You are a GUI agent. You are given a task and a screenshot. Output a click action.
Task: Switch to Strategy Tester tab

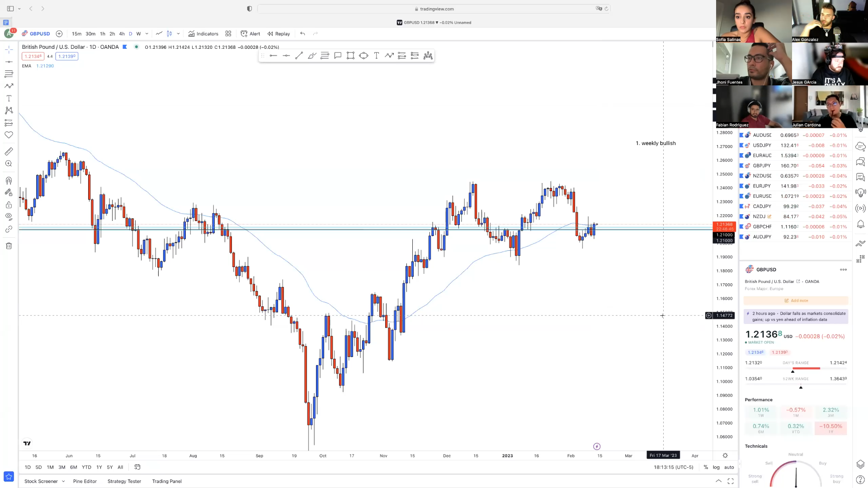[124, 481]
